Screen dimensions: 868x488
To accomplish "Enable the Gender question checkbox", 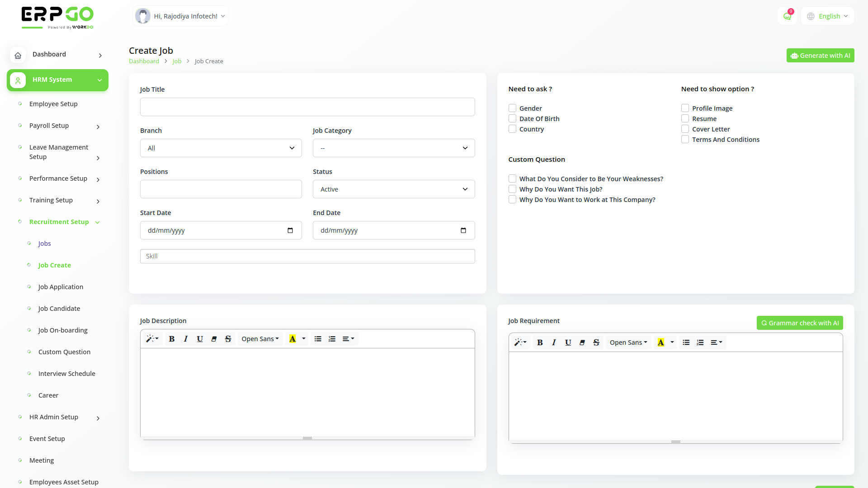I will 512,108.
